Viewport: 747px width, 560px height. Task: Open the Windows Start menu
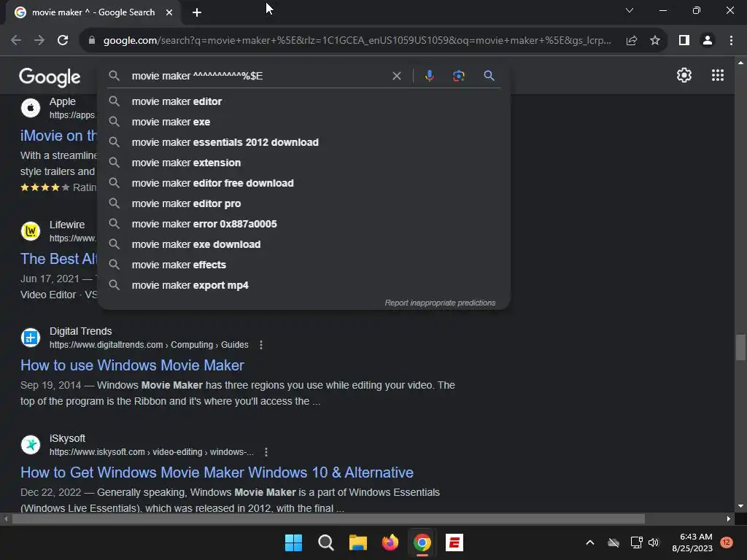[293, 542]
